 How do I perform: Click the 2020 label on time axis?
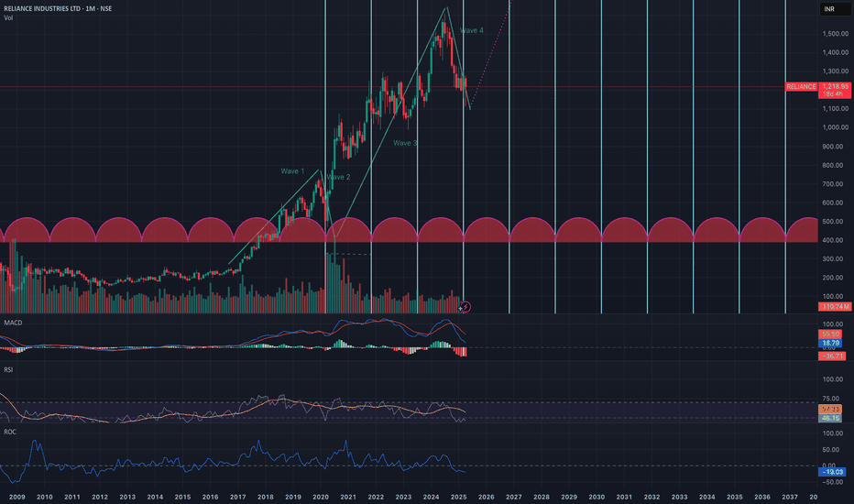(321, 497)
